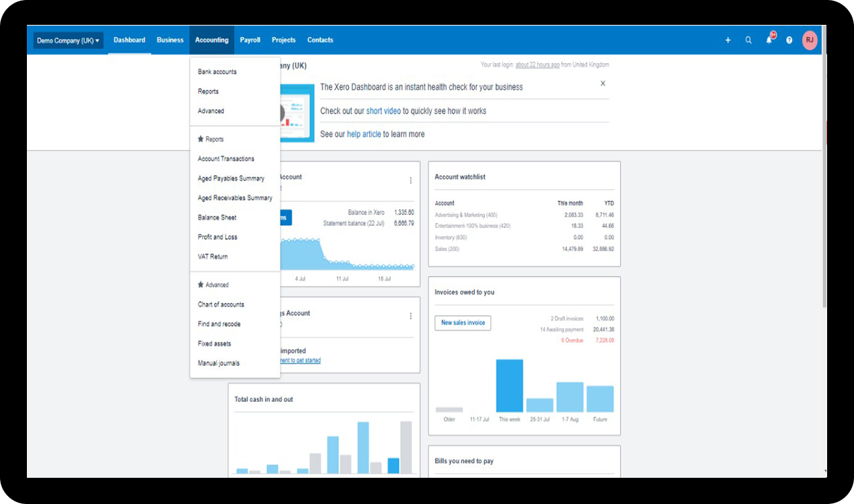This screenshot has width=854, height=504.
Task: Open Aged Receivables Summary report
Action: (x=235, y=198)
